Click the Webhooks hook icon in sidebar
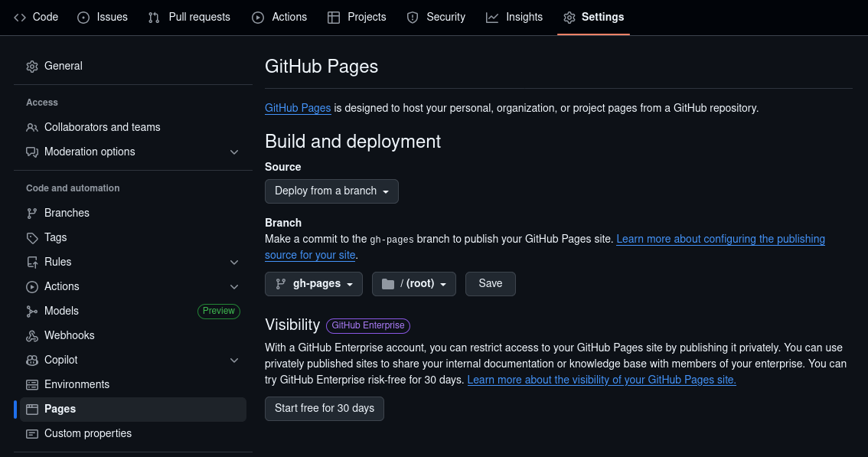 click(32, 335)
